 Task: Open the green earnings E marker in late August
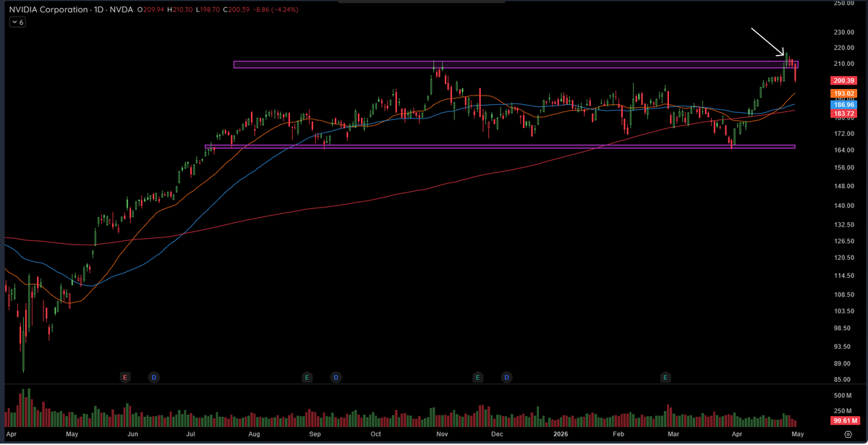[x=307, y=377]
